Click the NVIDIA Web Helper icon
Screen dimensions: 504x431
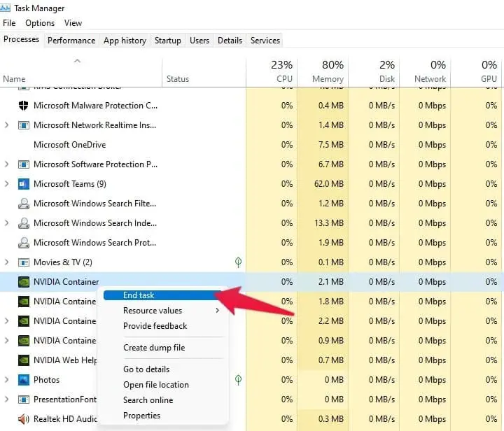pyautogui.click(x=24, y=360)
